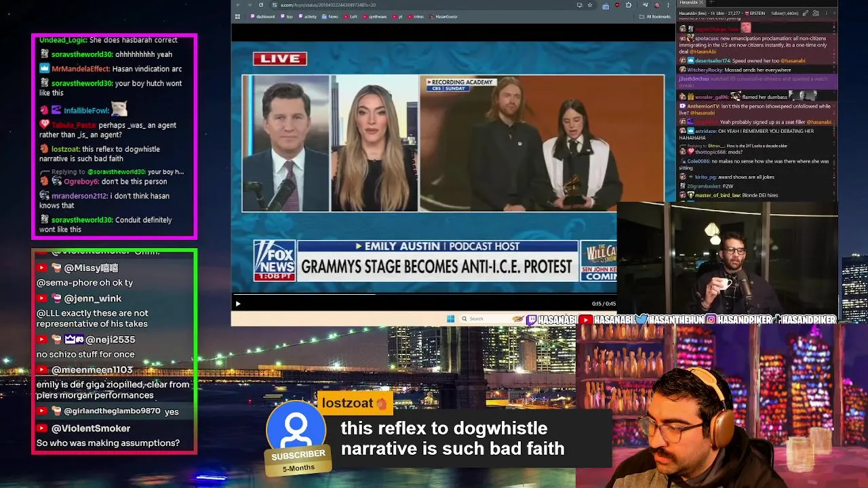Image resolution: width=868 pixels, height=488 pixels.
Task: Open the activity bookmark
Action: click(x=307, y=16)
